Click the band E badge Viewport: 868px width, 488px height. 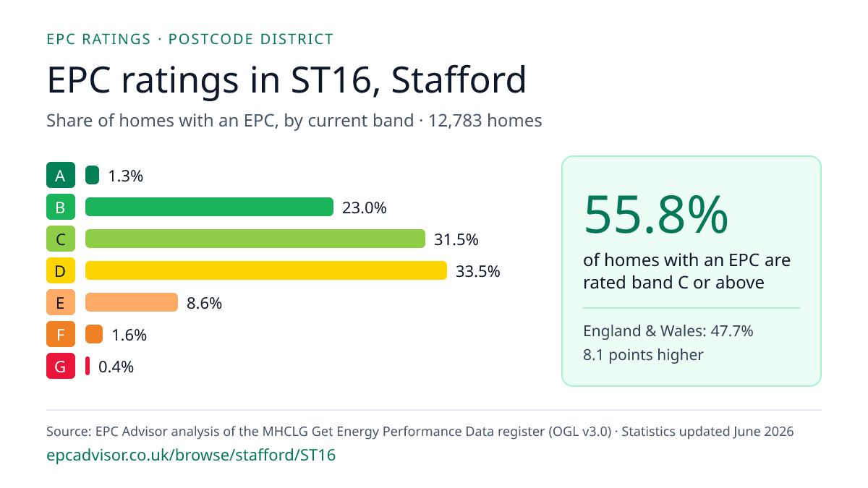coord(61,303)
